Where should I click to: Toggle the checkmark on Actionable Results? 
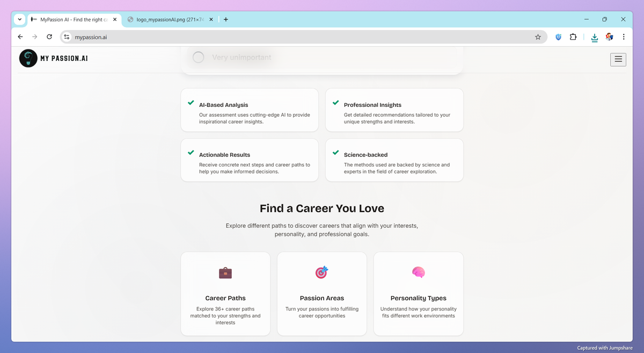[191, 152]
